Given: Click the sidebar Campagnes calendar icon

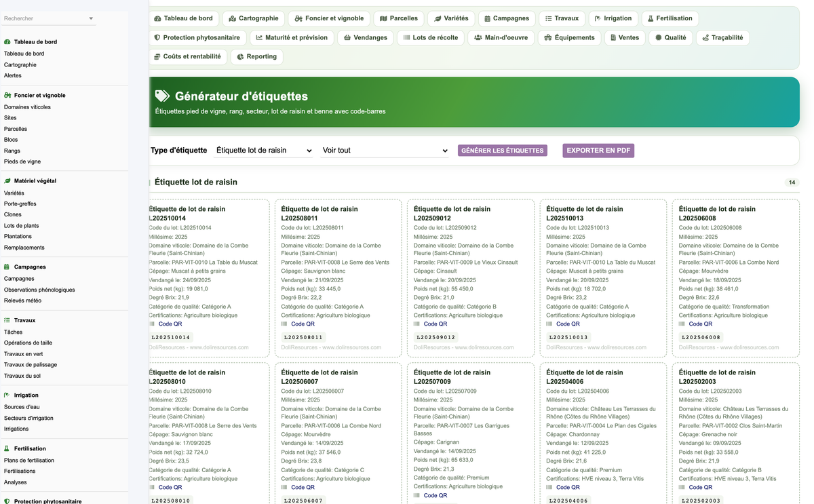Looking at the screenshot, I should tap(7, 267).
